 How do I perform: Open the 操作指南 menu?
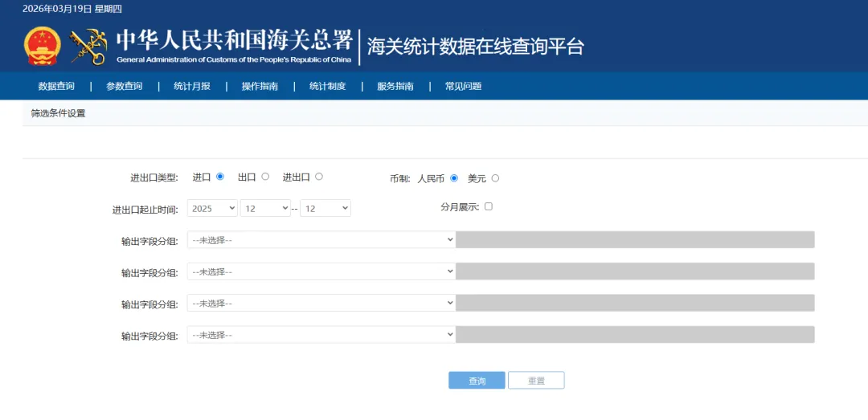(260, 86)
